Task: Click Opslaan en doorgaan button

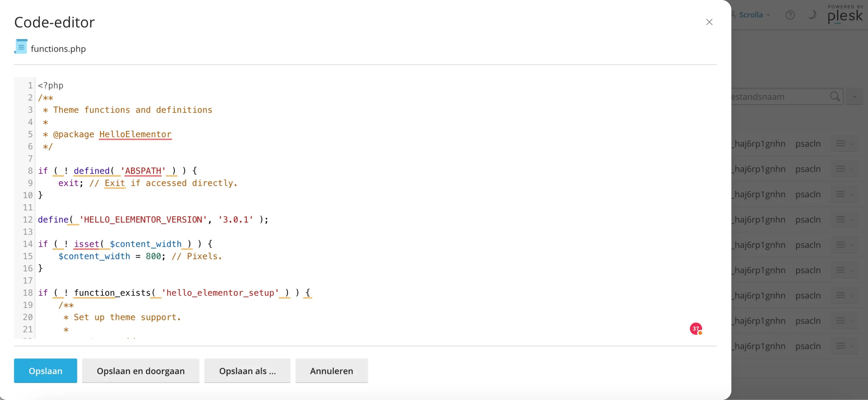Action: pyautogui.click(x=141, y=371)
